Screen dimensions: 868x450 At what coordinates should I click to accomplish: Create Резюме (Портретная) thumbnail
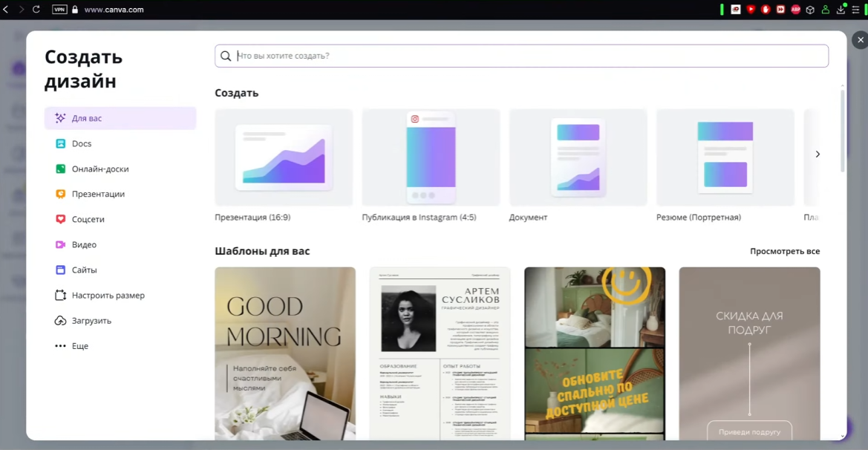(x=725, y=157)
